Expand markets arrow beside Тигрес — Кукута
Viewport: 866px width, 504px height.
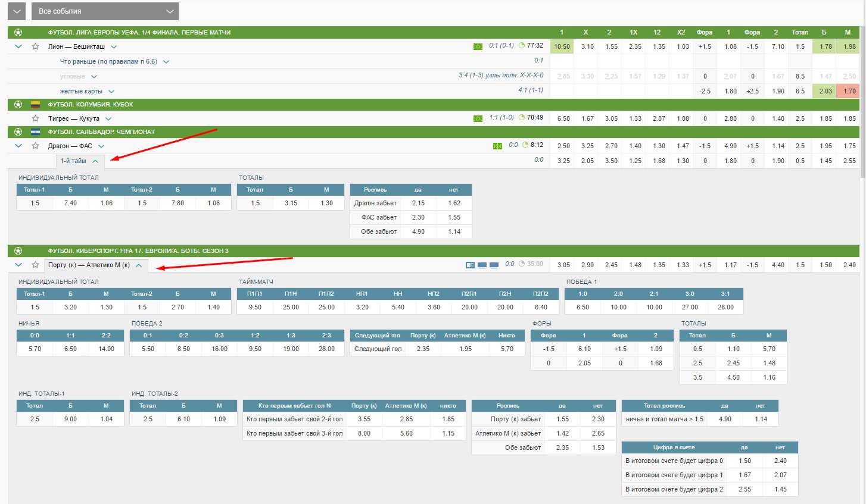tap(108, 118)
